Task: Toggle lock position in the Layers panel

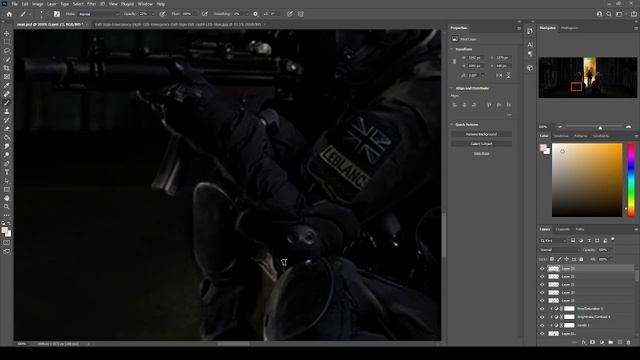Action: pyautogui.click(x=567, y=259)
